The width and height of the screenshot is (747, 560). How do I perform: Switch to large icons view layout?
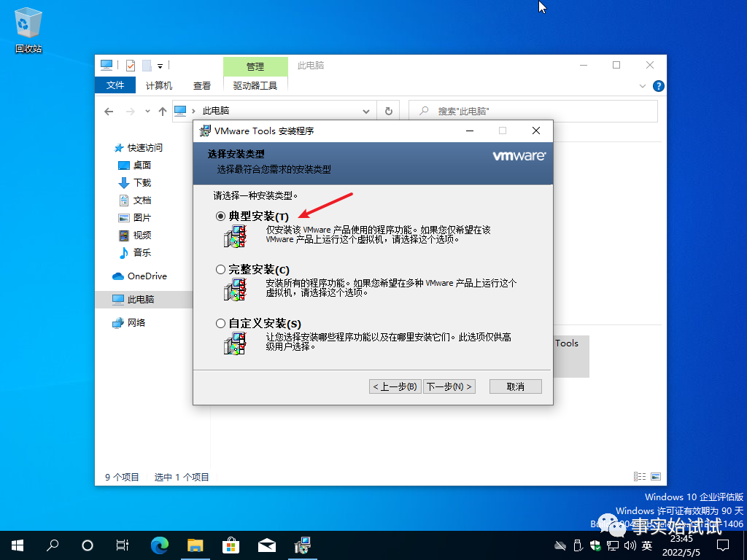coord(656,476)
